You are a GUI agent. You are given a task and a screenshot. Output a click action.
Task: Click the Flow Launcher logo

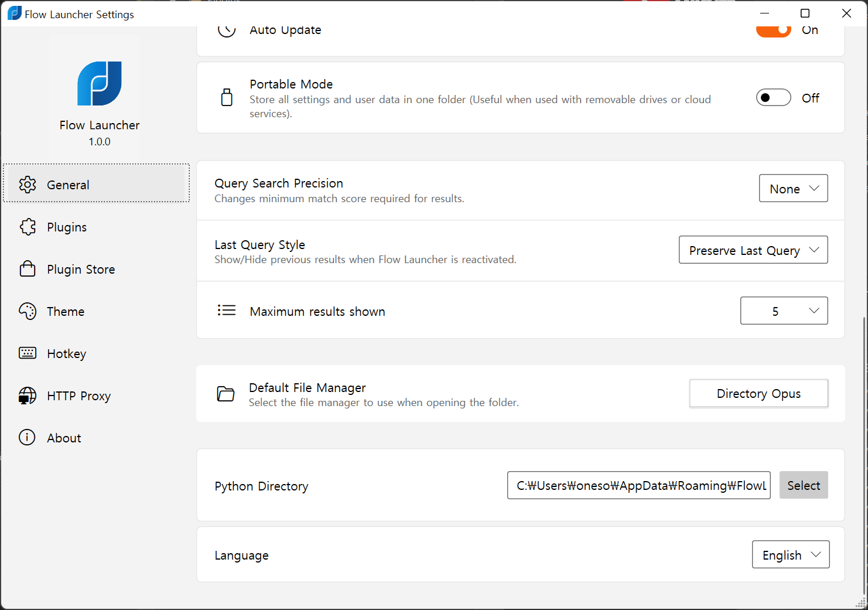[x=100, y=83]
